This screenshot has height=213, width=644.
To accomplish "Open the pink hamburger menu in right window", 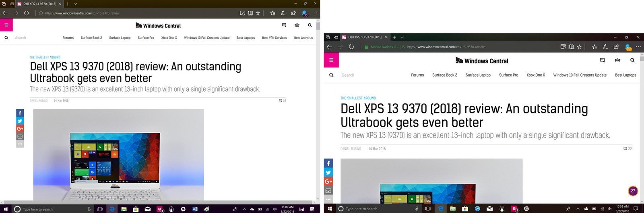I will [331, 60].
